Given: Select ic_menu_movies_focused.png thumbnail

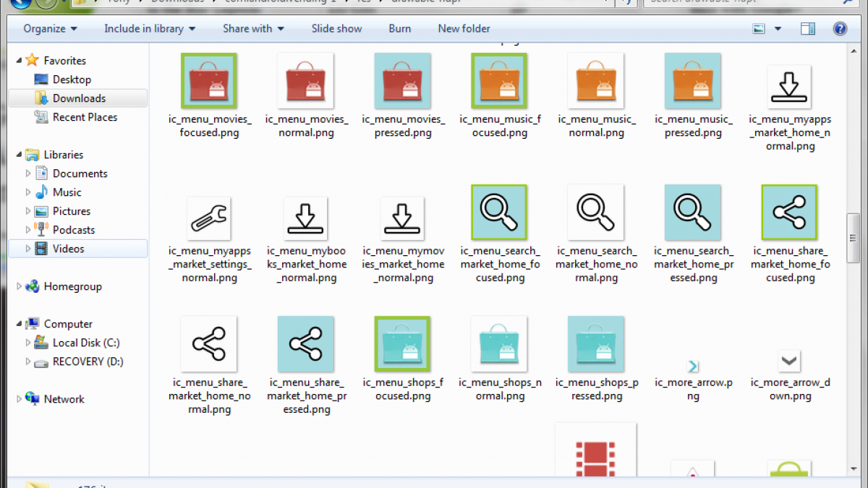Looking at the screenshot, I should [x=209, y=81].
